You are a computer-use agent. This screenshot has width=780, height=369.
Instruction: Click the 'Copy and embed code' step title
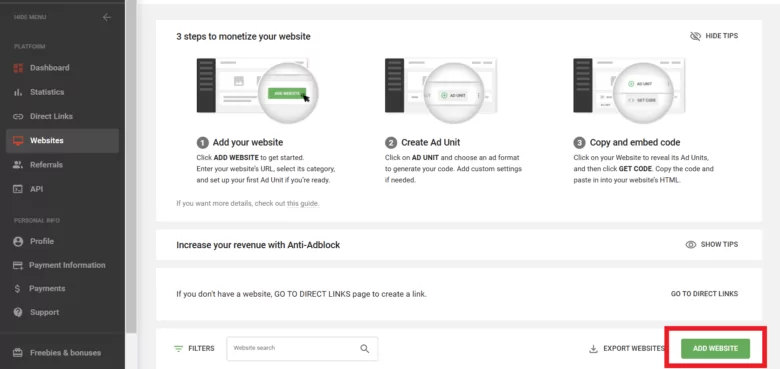pyautogui.click(x=635, y=143)
